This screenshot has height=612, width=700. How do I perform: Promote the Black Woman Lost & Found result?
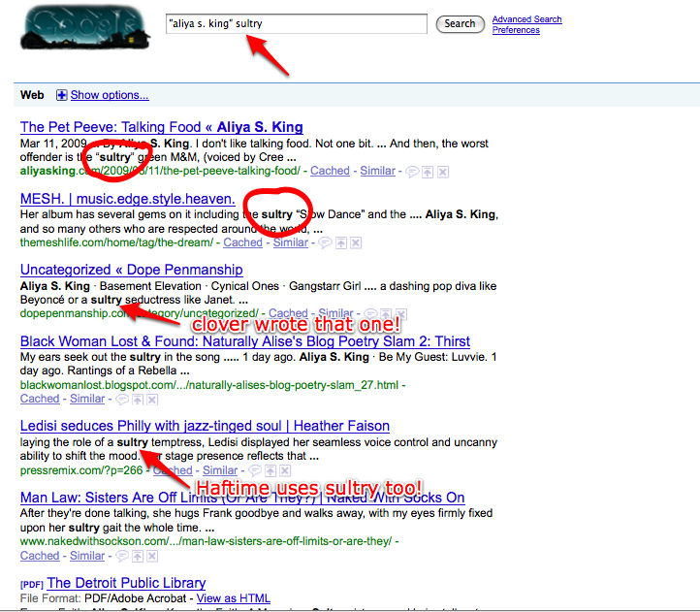pos(138,400)
